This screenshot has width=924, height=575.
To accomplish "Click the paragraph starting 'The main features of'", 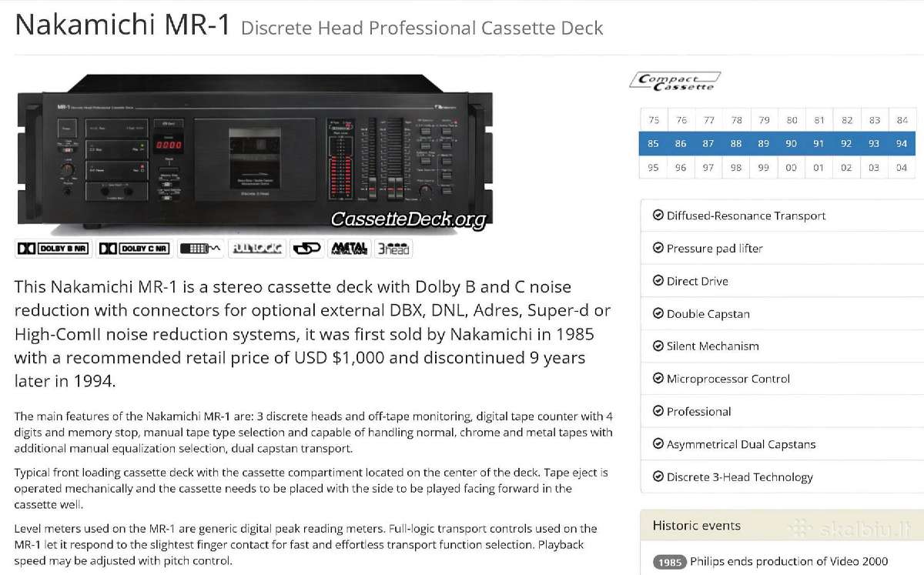I will (x=314, y=433).
